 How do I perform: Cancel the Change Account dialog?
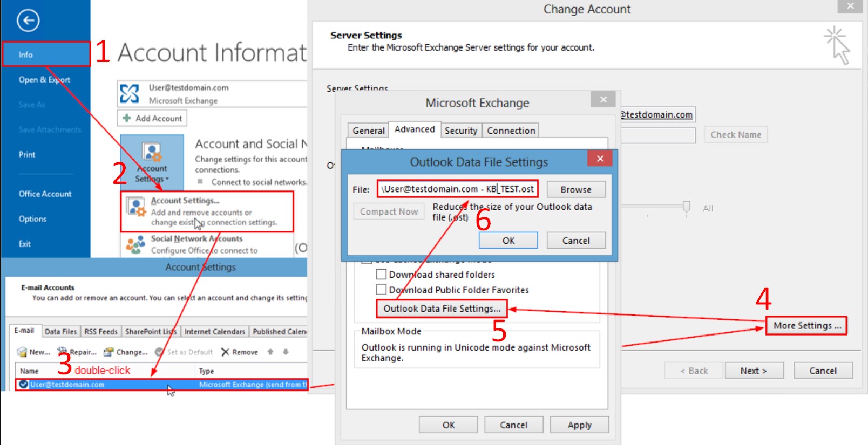pyautogui.click(x=823, y=371)
